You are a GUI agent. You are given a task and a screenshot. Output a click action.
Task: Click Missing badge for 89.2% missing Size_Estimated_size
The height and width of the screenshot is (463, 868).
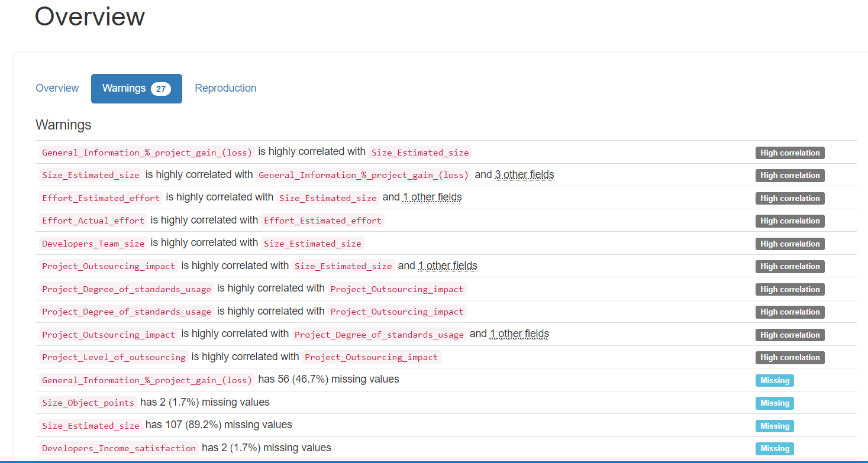coord(774,426)
